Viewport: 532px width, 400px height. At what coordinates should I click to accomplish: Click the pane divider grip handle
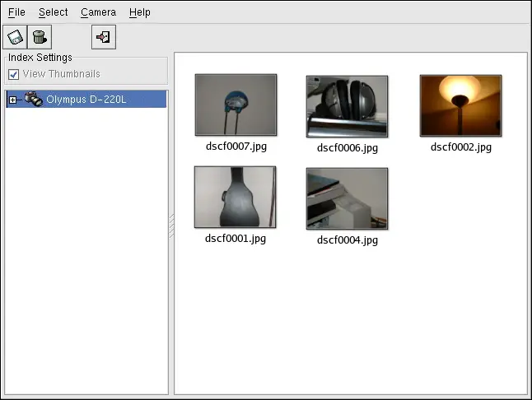point(171,226)
